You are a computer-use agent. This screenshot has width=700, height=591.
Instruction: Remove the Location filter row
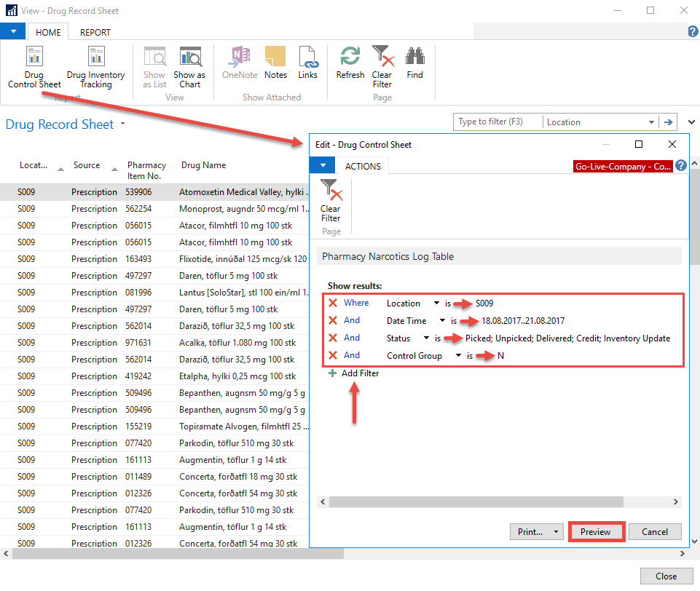333,304
